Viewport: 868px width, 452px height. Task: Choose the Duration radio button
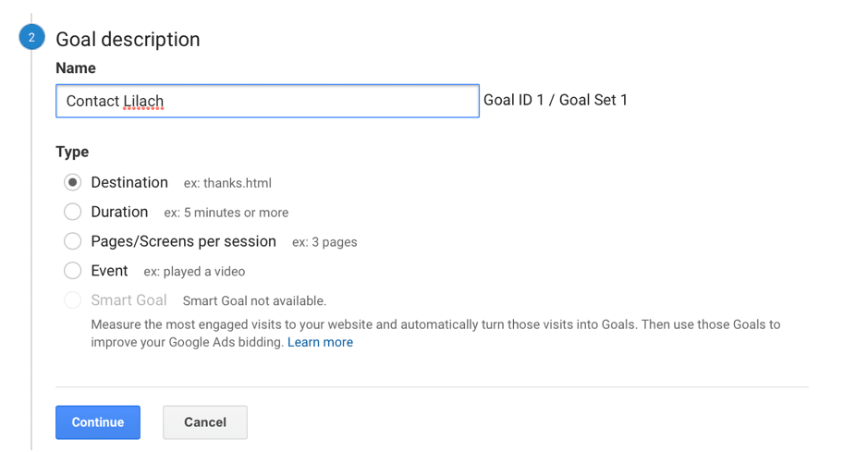pos(72,212)
